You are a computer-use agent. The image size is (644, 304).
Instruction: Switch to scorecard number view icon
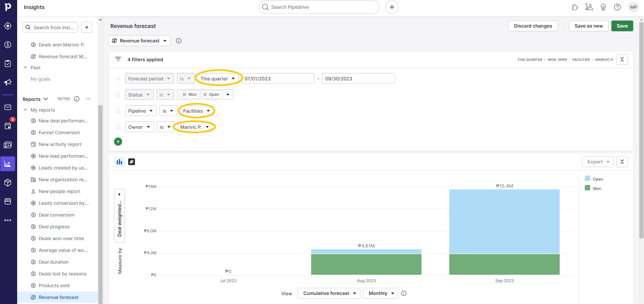click(132, 162)
